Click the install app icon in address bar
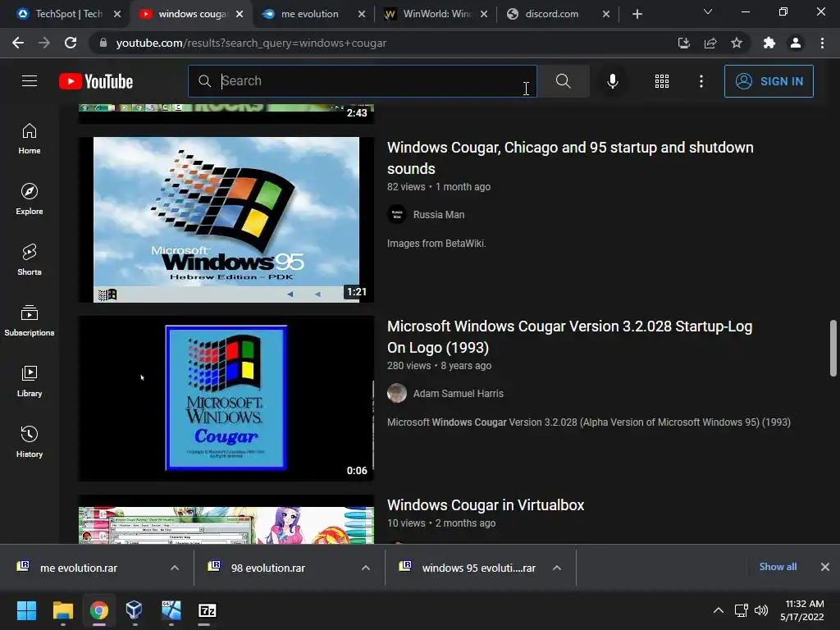 pyautogui.click(x=683, y=43)
